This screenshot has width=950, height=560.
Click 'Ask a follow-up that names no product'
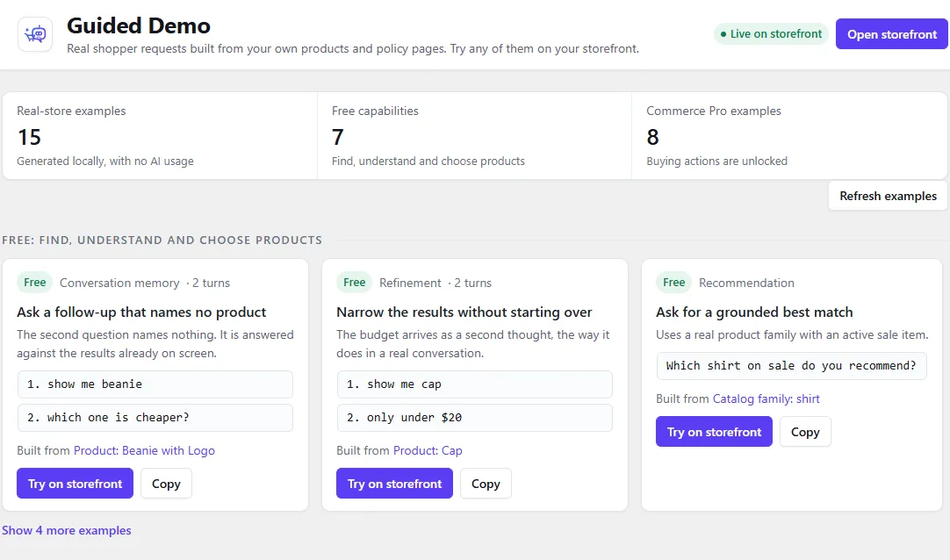point(141,312)
